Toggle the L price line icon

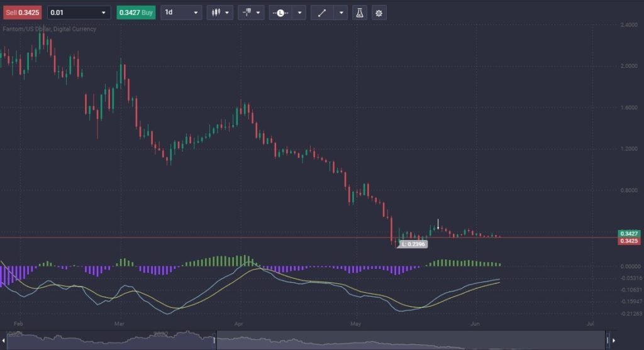(x=280, y=13)
